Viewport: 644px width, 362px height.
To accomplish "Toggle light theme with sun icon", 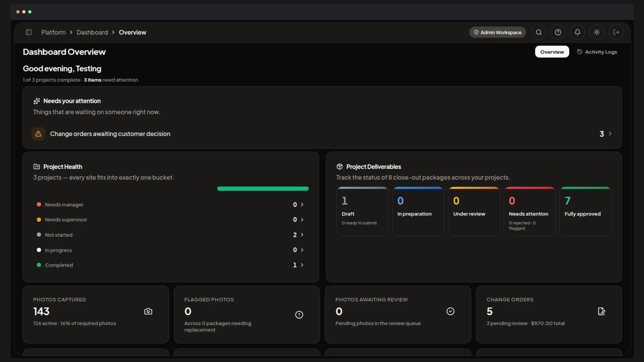I will pos(597,32).
